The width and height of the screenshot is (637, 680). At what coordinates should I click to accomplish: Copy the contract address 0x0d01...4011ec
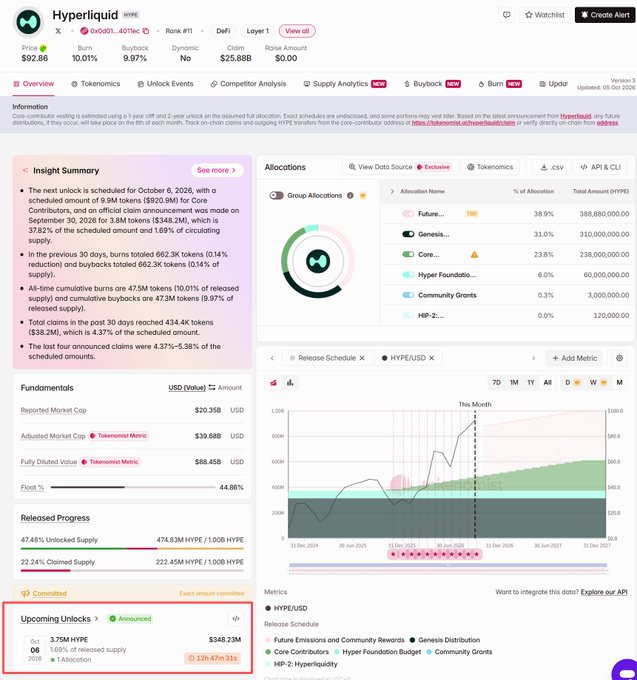[x=146, y=31]
